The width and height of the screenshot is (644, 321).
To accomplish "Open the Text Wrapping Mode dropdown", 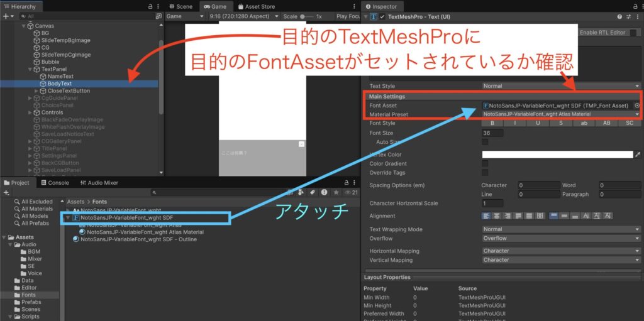I will tap(561, 229).
